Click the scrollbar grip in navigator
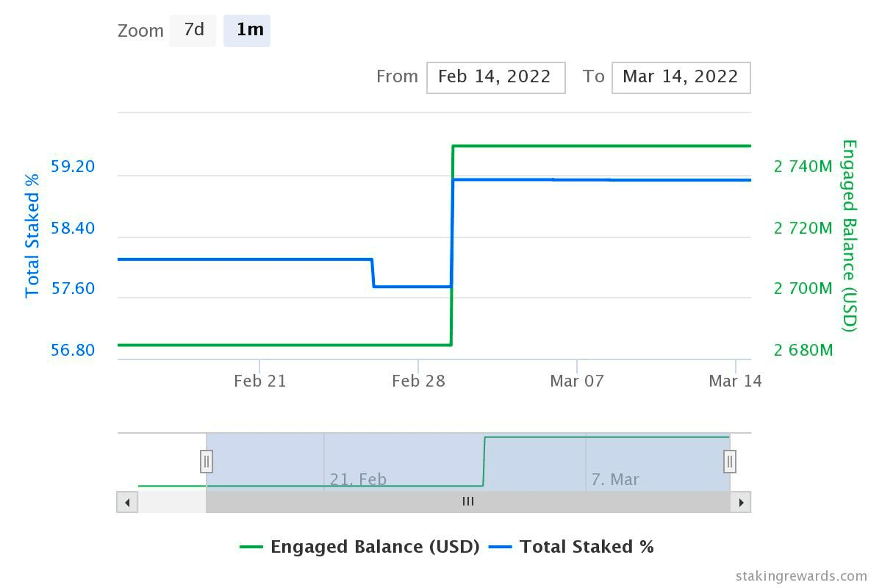882x588 pixels. 467,502
